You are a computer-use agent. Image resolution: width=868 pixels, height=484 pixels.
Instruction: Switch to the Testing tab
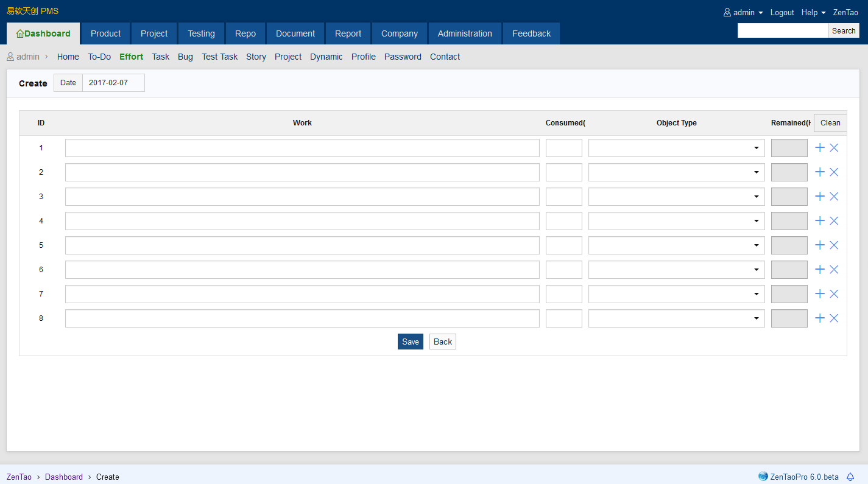coord(201,33)
